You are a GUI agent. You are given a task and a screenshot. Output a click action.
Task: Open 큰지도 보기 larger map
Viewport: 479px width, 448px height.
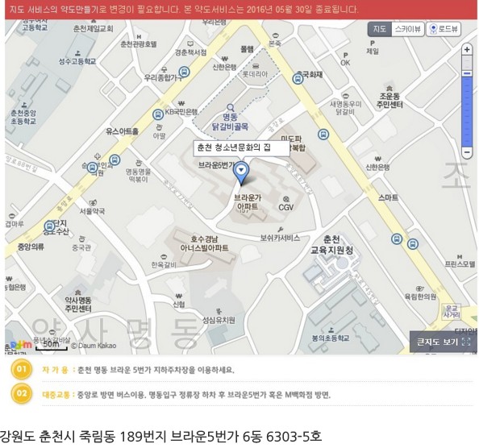pyautogui.click(x=443, y=342)
